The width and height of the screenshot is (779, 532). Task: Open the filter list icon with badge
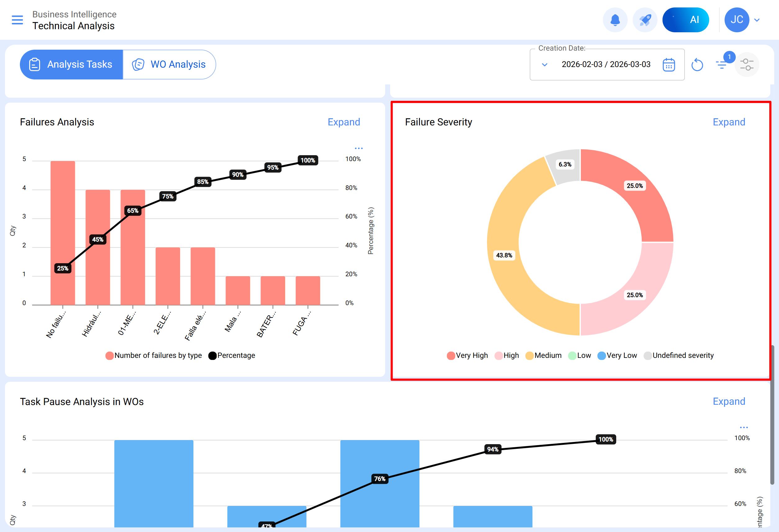(x=721, y=64)
